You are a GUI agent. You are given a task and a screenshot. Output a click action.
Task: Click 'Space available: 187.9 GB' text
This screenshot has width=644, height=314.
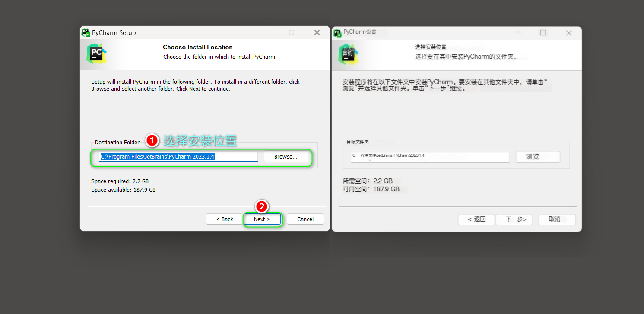click(123, 190)
